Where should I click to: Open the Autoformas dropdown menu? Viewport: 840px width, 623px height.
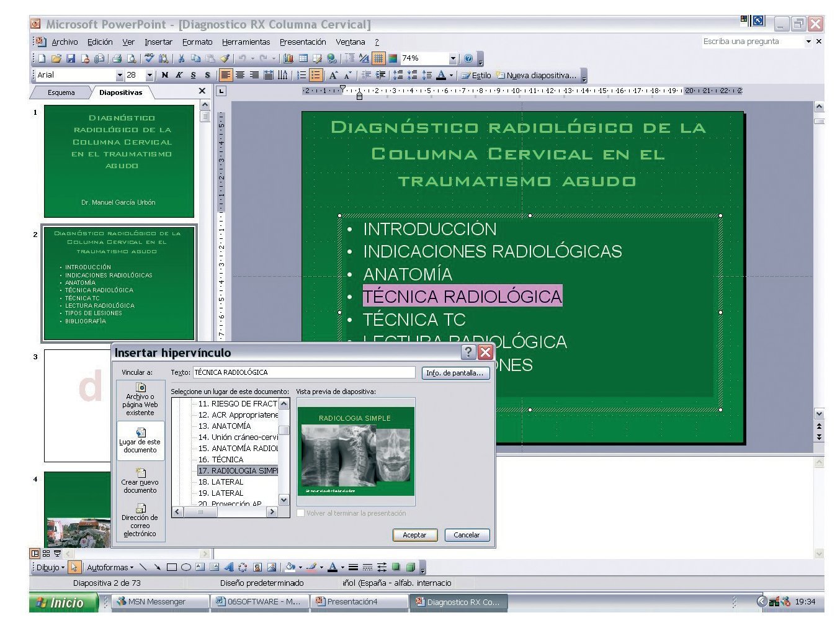click(110, 567)
